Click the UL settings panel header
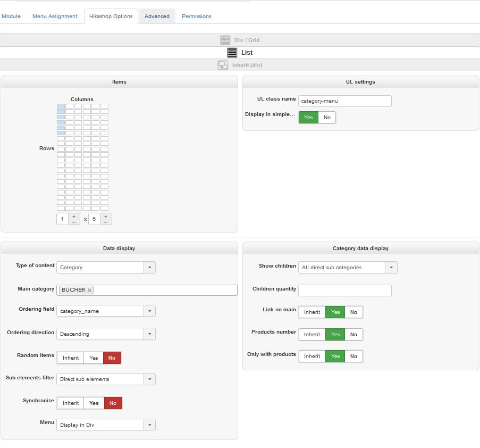The width and height of the screenshot is (480, 448). [x=360, y=82]
